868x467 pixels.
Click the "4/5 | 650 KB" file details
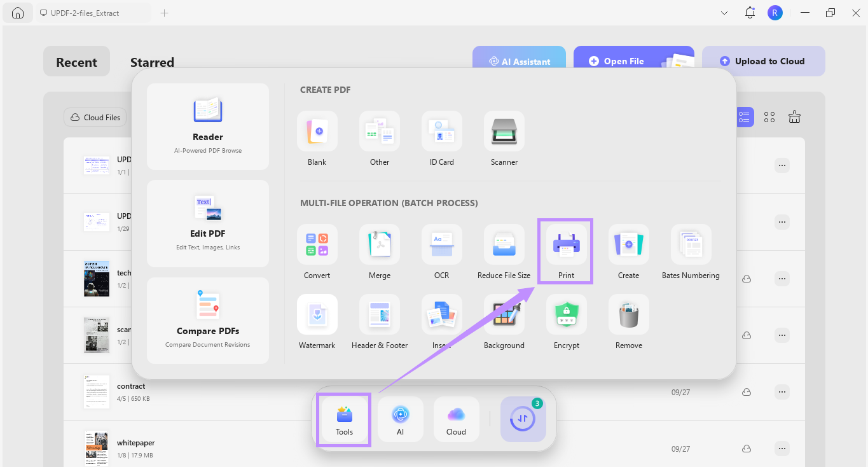(134, 399)
